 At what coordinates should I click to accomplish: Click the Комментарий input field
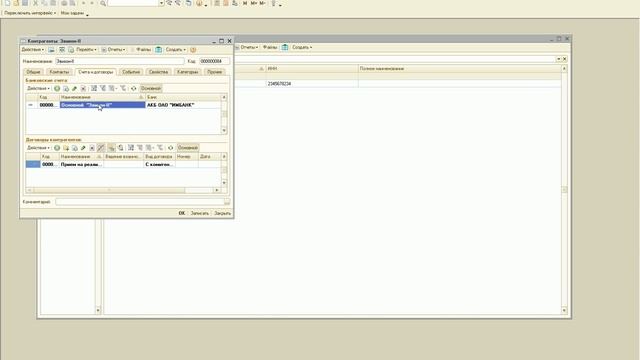140,202
